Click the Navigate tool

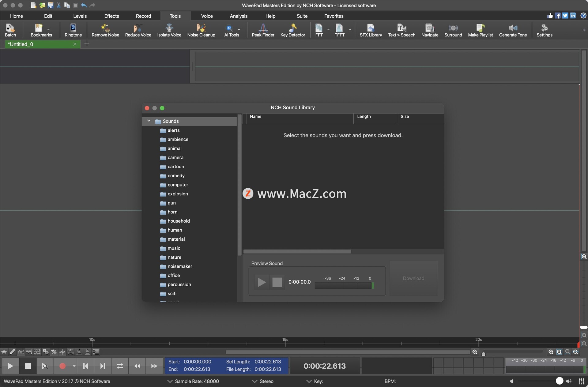(430, 30)
